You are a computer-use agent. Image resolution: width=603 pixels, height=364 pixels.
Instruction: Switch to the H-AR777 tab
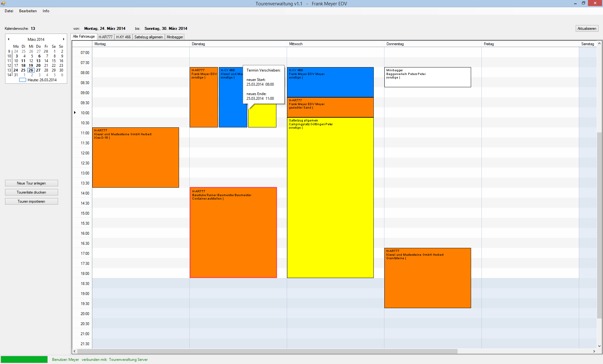[x=106, y=37]
